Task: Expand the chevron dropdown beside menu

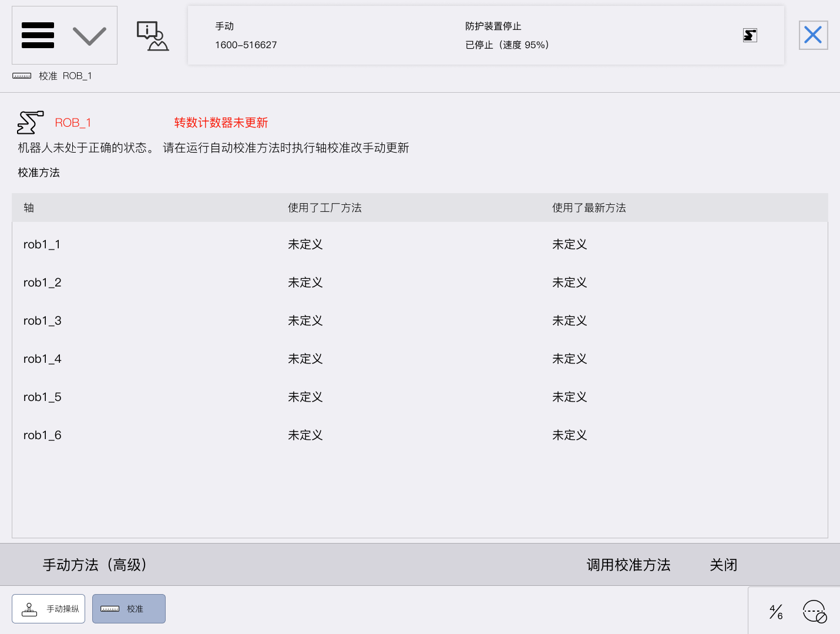Action: (89, 36)
